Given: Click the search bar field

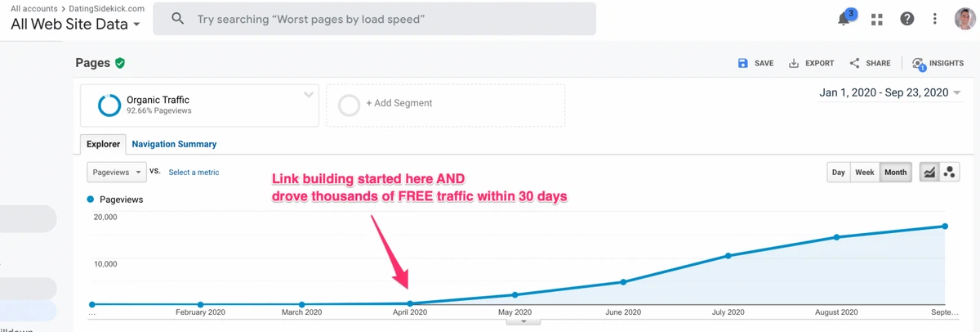Looking at the screenshot, I should [x=374, y=19].
